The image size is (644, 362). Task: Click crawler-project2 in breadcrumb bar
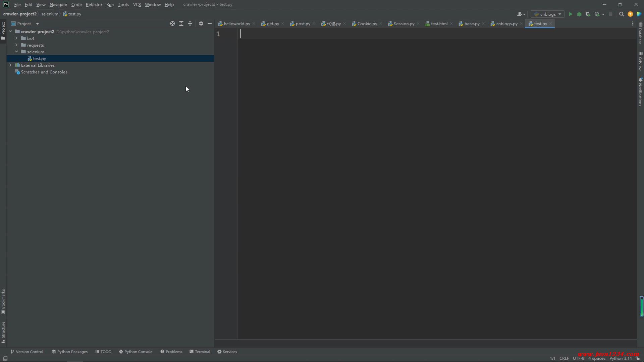20,14
